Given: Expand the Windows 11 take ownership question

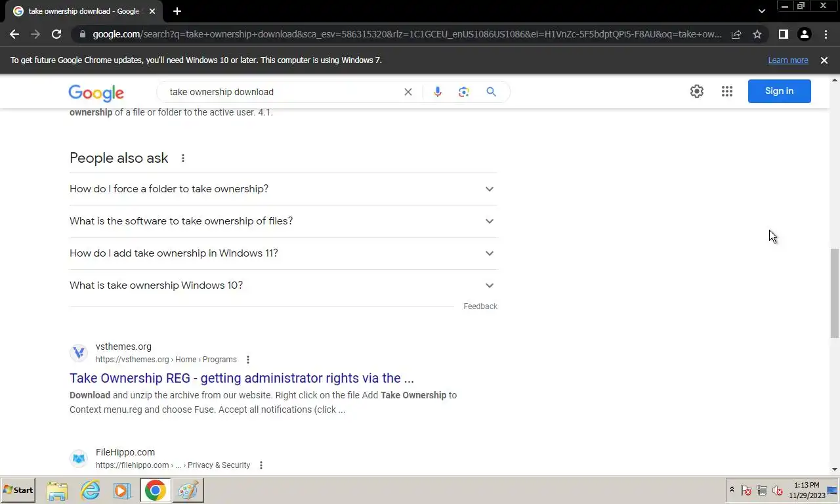Looking at the screenshot, I should 283,253.
